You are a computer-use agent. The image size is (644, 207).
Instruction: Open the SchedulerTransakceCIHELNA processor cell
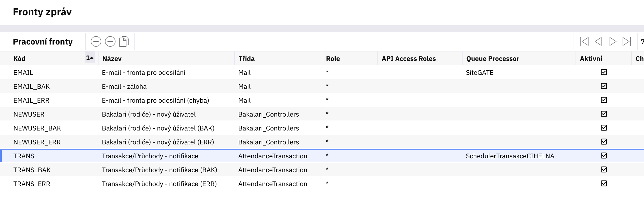510,156
